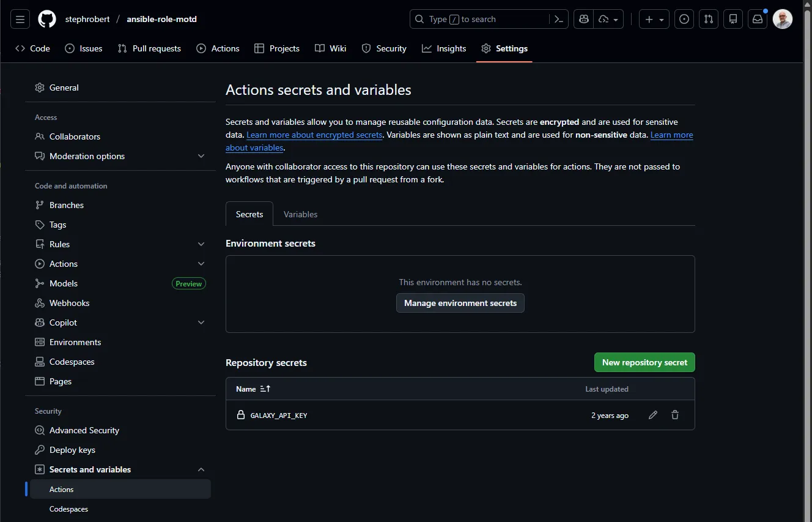
Task: Go to the Pull requests tab
Action: point(149,48)
